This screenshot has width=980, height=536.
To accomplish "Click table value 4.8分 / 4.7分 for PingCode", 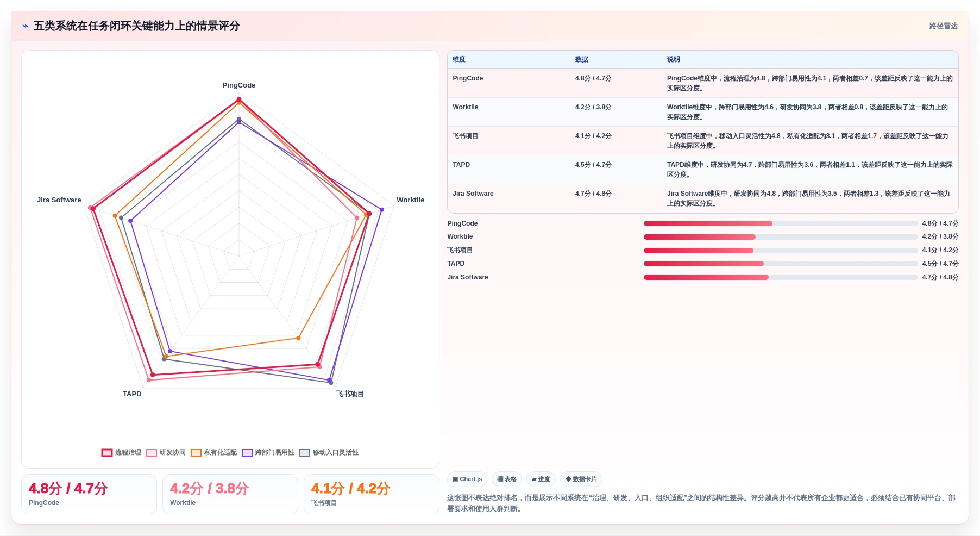I will point(593,78).
